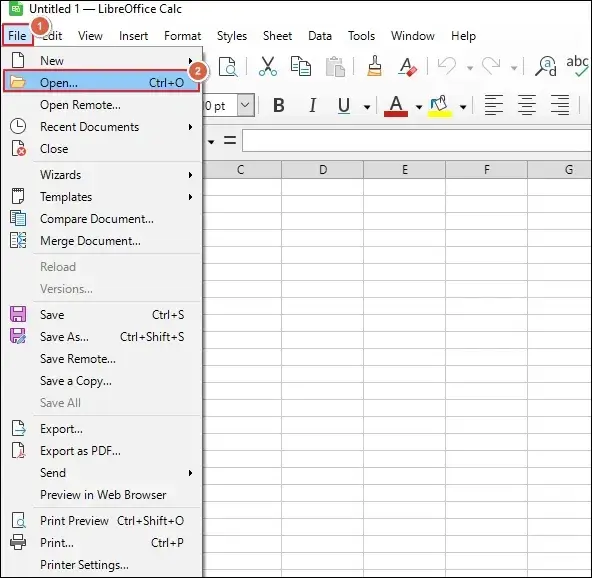
Task: Expand the Send submenu
Action: (102, 473)
